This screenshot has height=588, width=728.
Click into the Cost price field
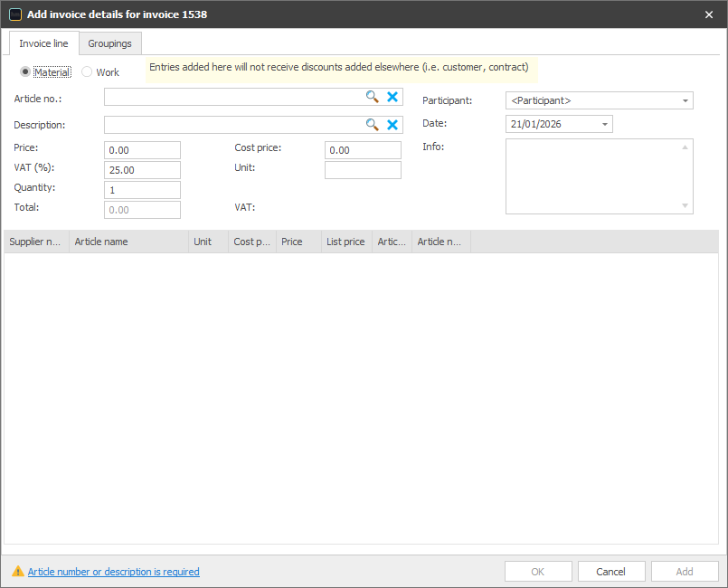(363, 150)
